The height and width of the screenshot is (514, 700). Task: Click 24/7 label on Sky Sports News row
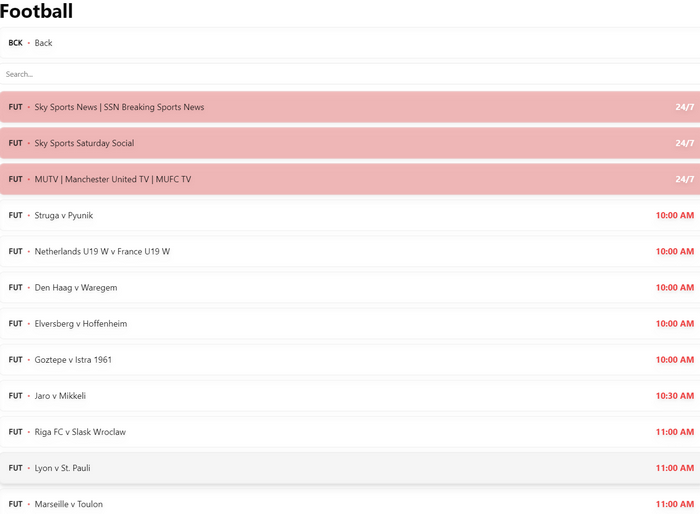point(684,107)
